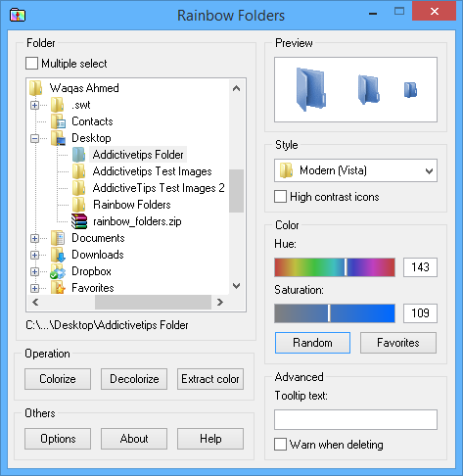Click the Dropbox folder icon
Screen dimensions: 463x476
(58, 271)
